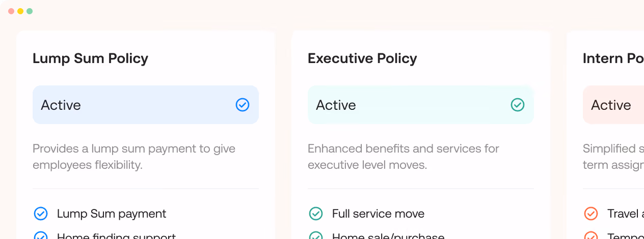Click the yellow minimize window dot
644x239 pixels.
[x=20, y=11]
